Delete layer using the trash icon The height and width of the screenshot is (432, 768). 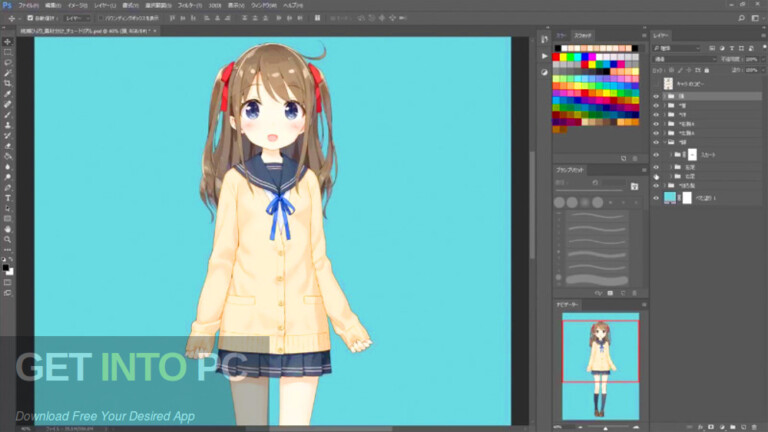[754, 427]
